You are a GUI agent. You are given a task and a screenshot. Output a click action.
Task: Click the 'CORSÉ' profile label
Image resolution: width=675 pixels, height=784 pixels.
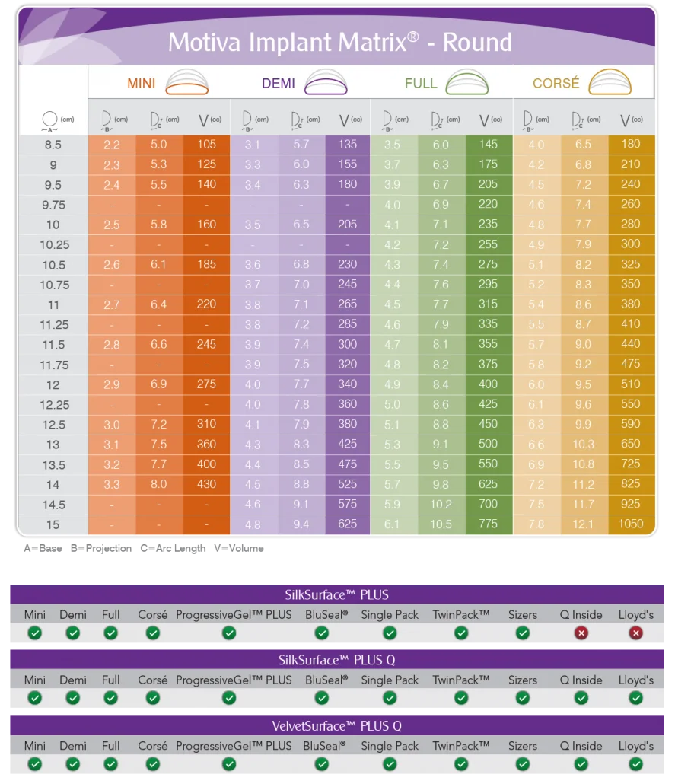(556, 83)
